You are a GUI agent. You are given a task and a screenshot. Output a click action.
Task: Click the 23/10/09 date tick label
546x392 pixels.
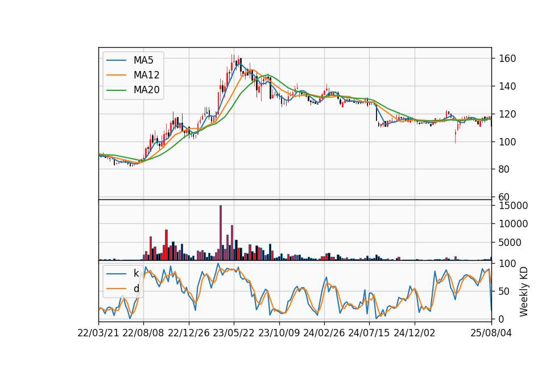point(279,333)
